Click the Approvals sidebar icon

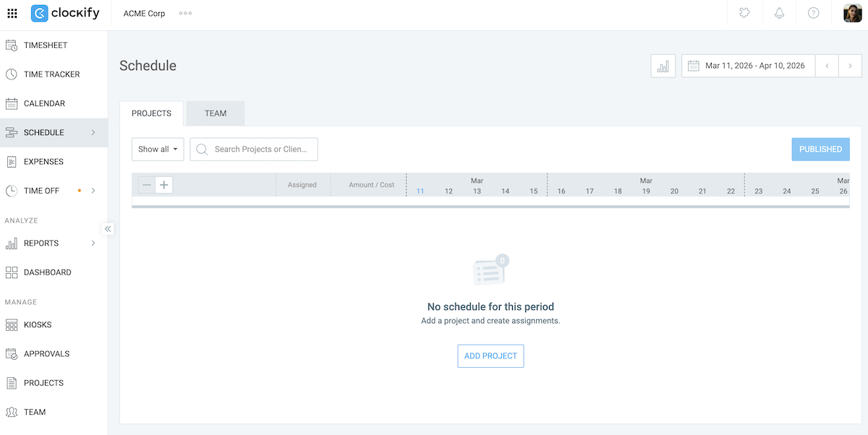click(12, 354)
